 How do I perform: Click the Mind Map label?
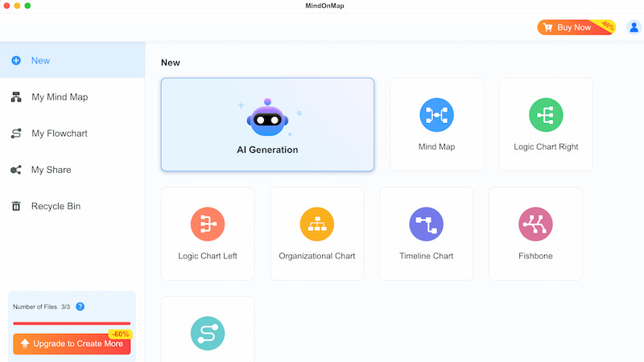(436, 146)
